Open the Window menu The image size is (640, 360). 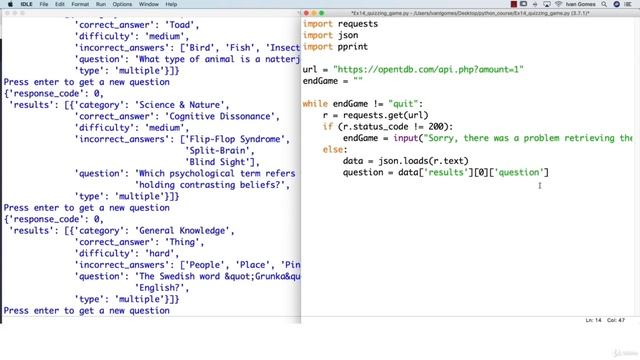(149, 4)
